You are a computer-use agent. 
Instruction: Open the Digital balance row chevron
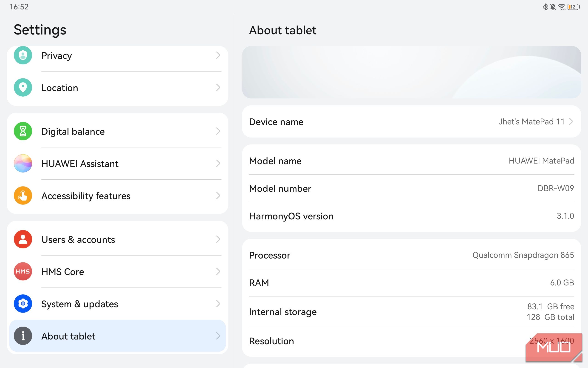click(x=218, y=131)
